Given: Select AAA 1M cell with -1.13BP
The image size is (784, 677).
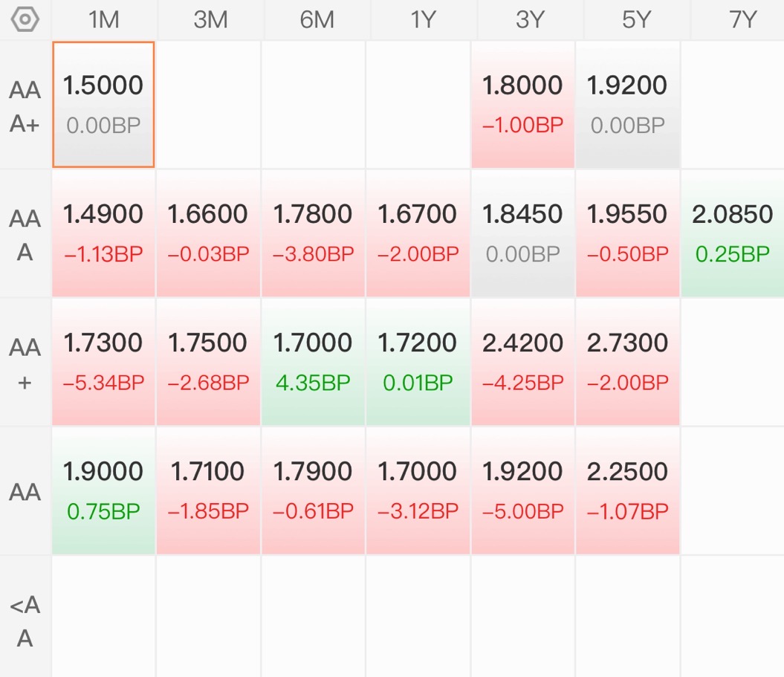Looking at the screenshot, I should pos(103,233).
